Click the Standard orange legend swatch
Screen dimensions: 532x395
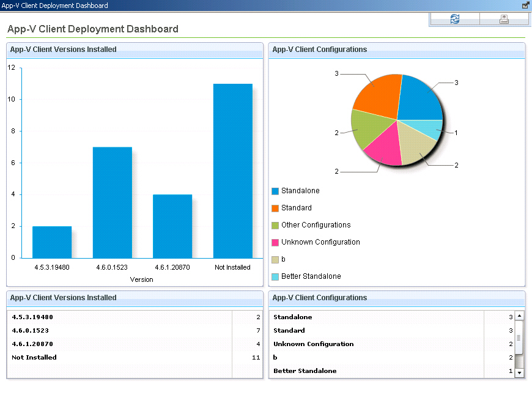click(x=275, y=209)
